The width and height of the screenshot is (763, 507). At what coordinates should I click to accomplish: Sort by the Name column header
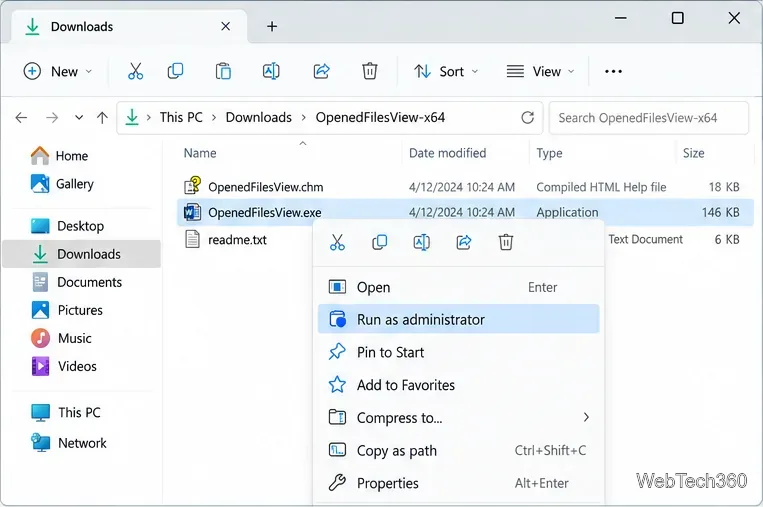coord(200,153)
